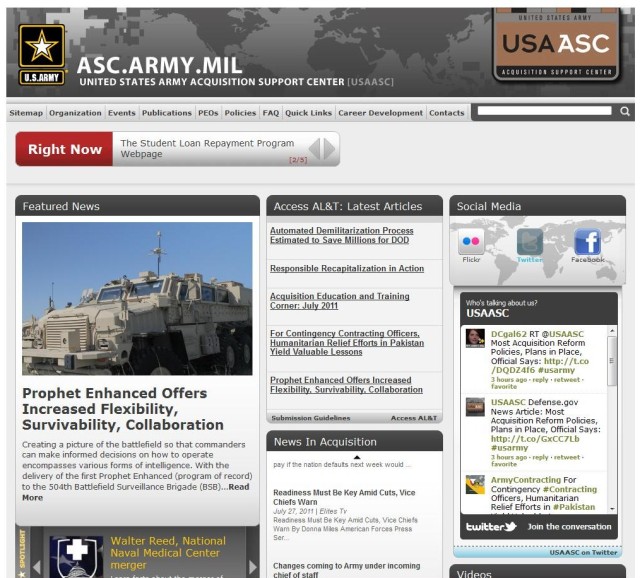Click retweet on the USAASC Defense.gov tweet

point(567,457)
